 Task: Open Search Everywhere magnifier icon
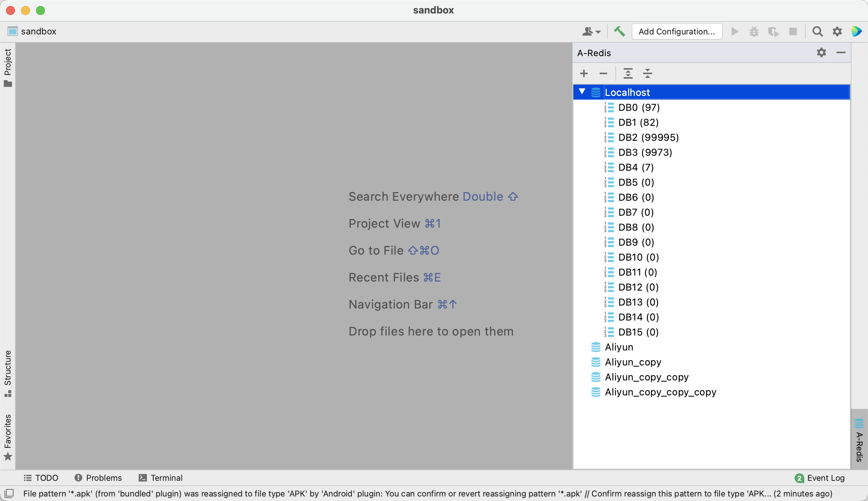click(x=817, y=31)
